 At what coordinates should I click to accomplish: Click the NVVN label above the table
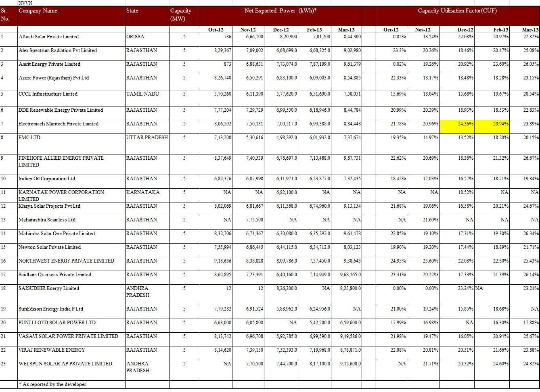(x=25, y=3)
